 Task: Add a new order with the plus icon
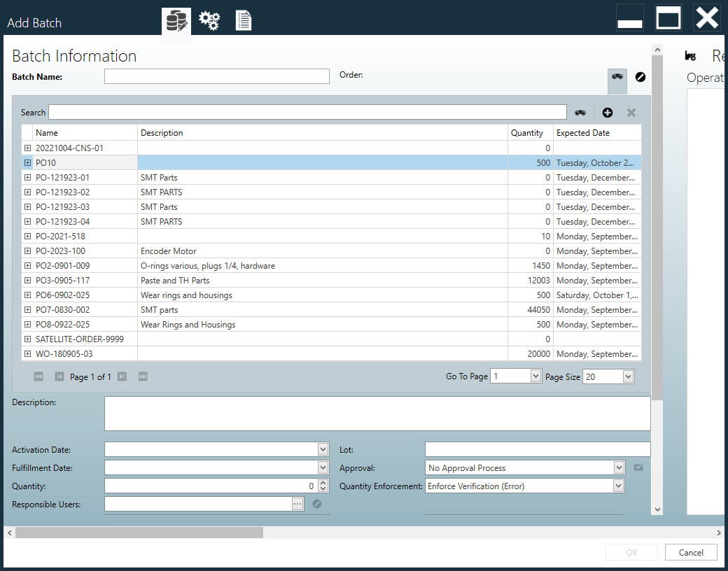click(607, 112)
